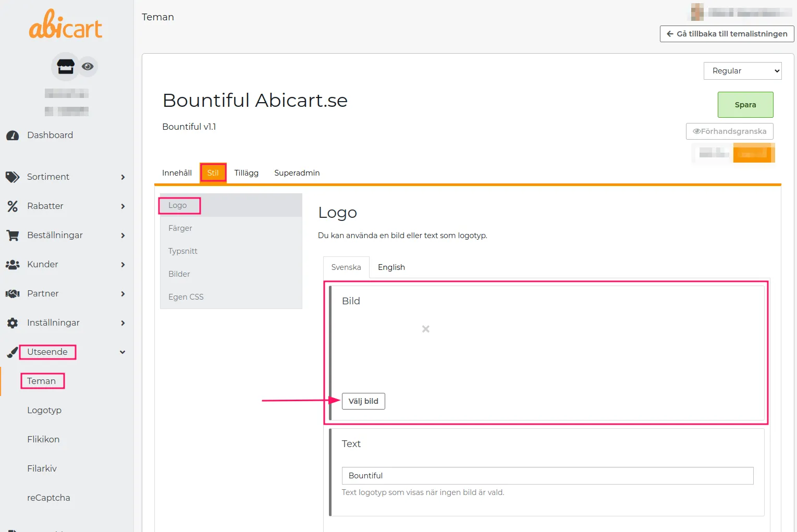Expand the Partner menu chevron

[x=123, y=294]
